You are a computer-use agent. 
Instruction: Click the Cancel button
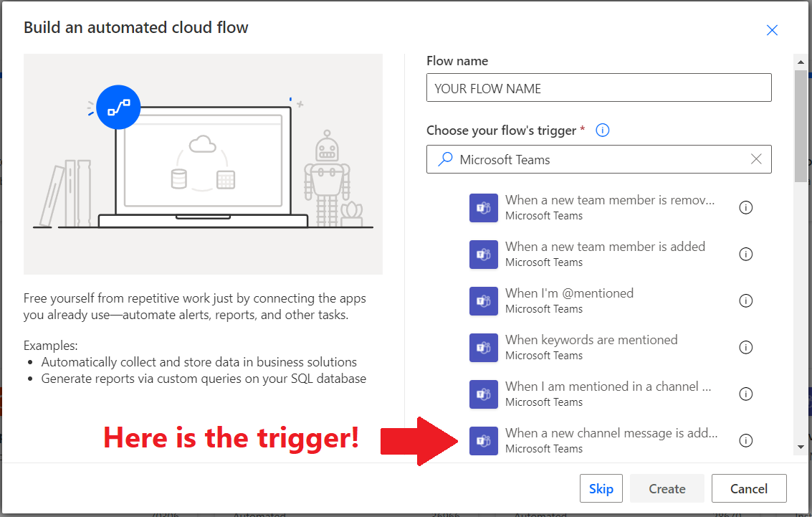(x=749, y=488)
